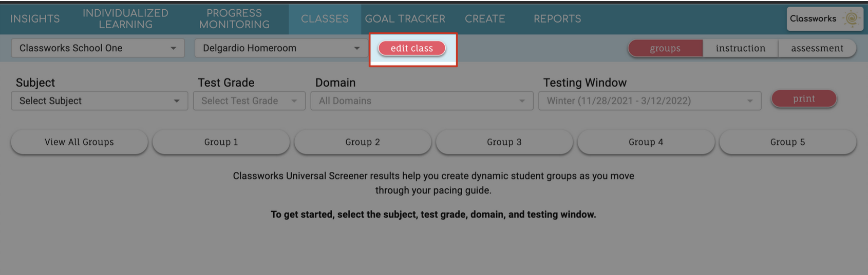The width and height of the screenshot is (868, 275).
Task: Open the Testing Window dropdown
Action: (650, 101)
